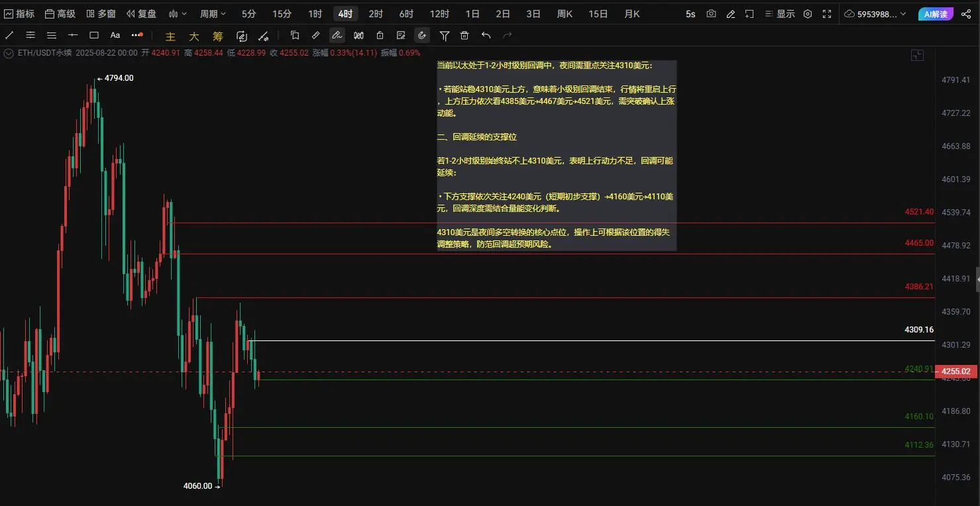Switch to the 5分 timeframe
This screenshot has width=980, height=506.
[x=248, y=13]
